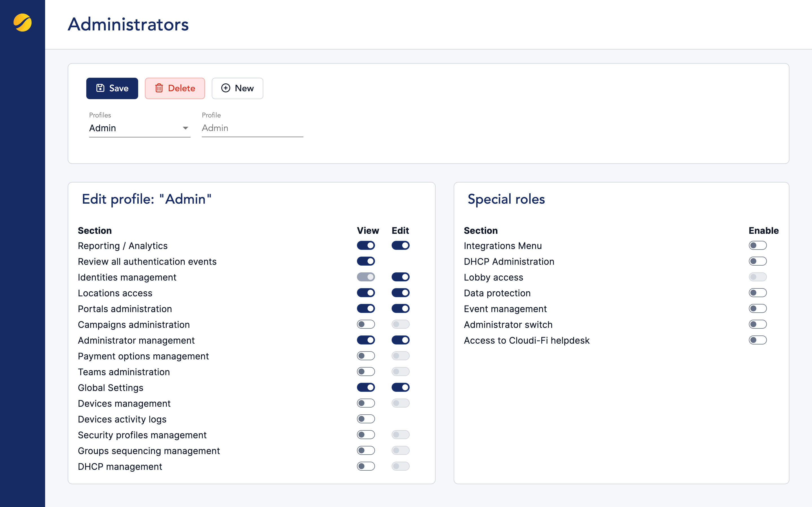
Task: Disable Edit for Administrator management
Action: (401, 340)
